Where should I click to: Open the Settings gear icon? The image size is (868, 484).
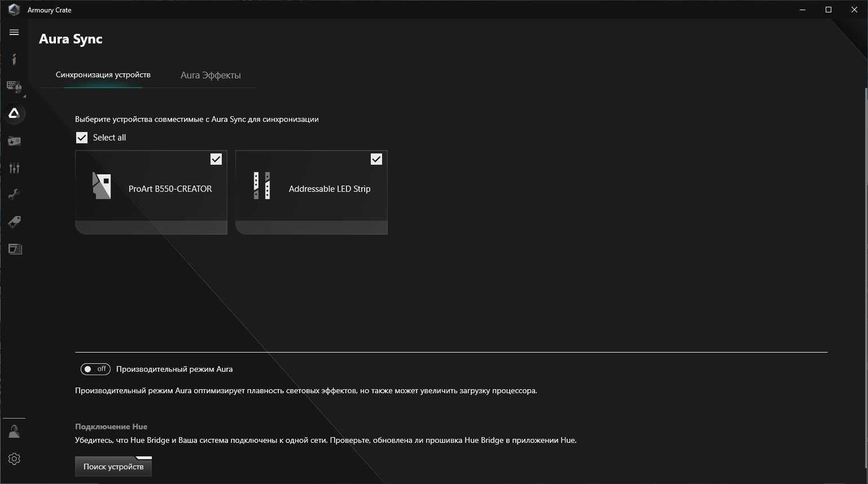[14, 459]
